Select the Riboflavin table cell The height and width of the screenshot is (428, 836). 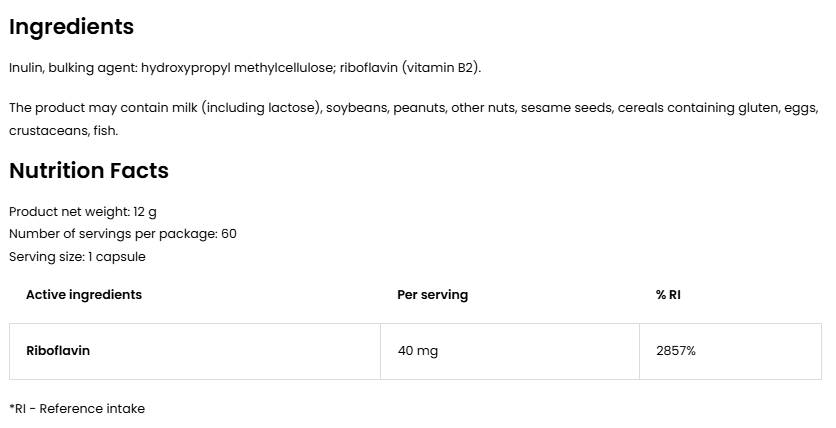(58, 351)
